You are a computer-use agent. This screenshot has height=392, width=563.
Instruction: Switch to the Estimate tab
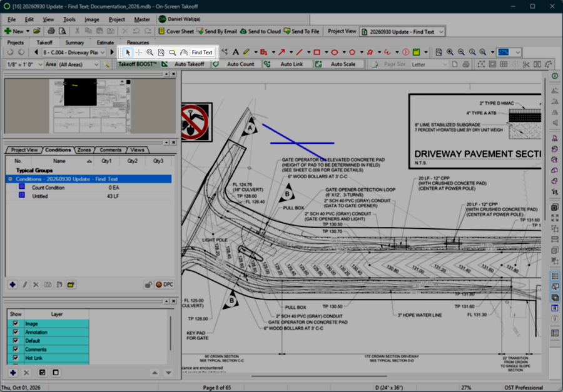click(105, 43)
